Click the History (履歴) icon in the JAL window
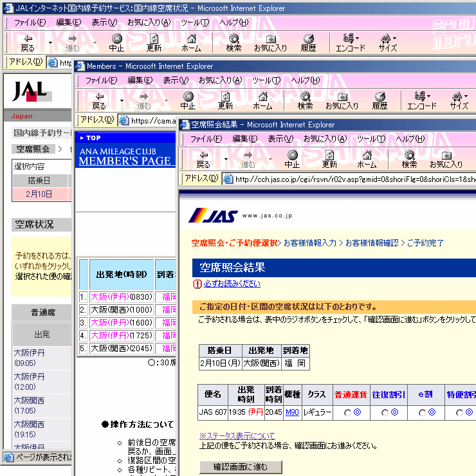This screenshot has height=476, width=476. pos(308,42)
